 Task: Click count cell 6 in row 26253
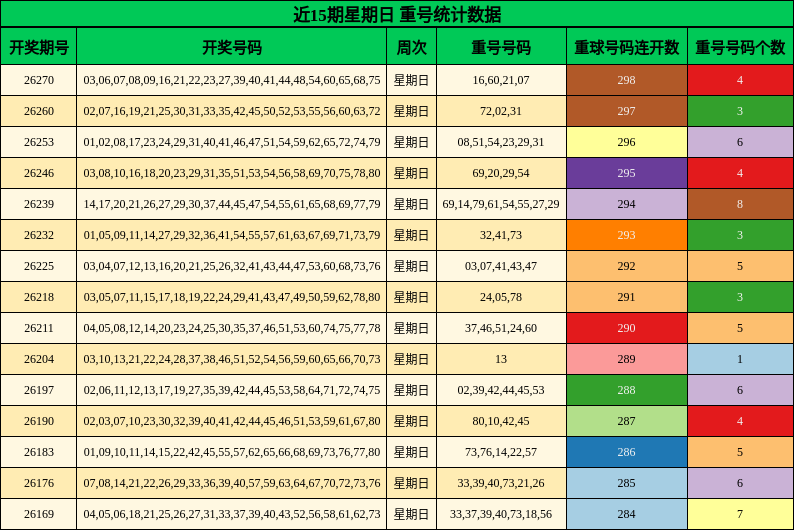point(740,142)
